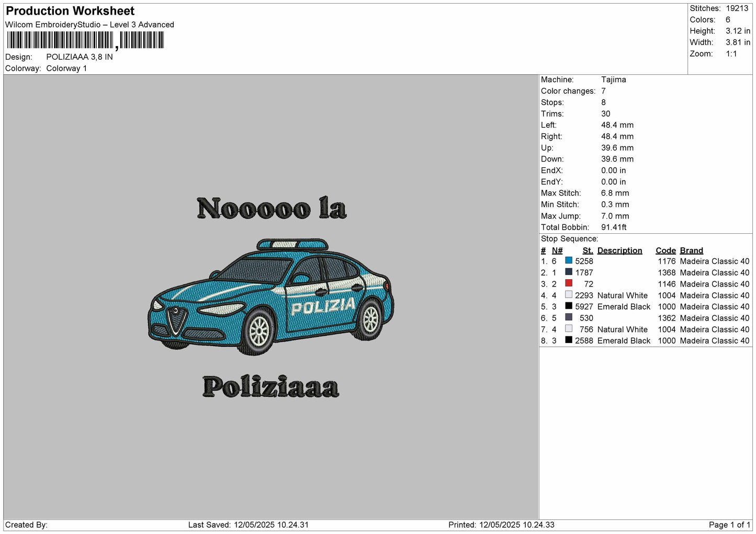Click the Stitches value 19213
The height and width of the screenshot is (534, 756).
(737, 8)
